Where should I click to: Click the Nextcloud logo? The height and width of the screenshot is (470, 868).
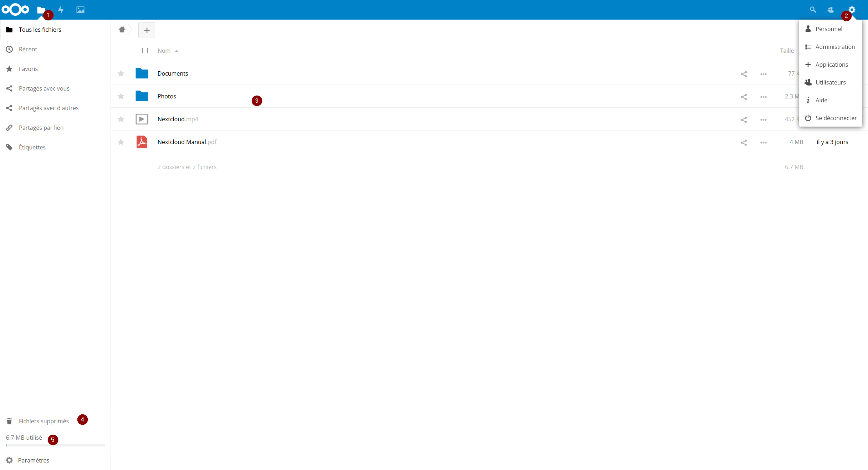click(x=15, y=10)
